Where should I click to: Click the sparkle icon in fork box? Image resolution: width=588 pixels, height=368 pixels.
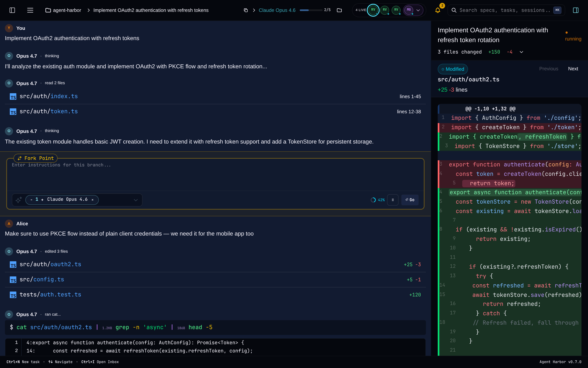point(19,200)
